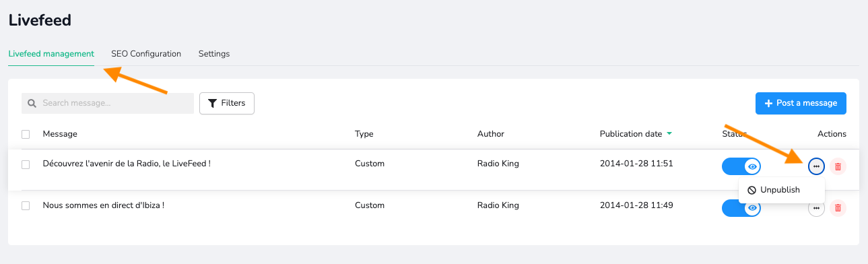This screenshot has height=264, width=868.
Task: Sort by the Publication date arrow
Action: point(669,133)
